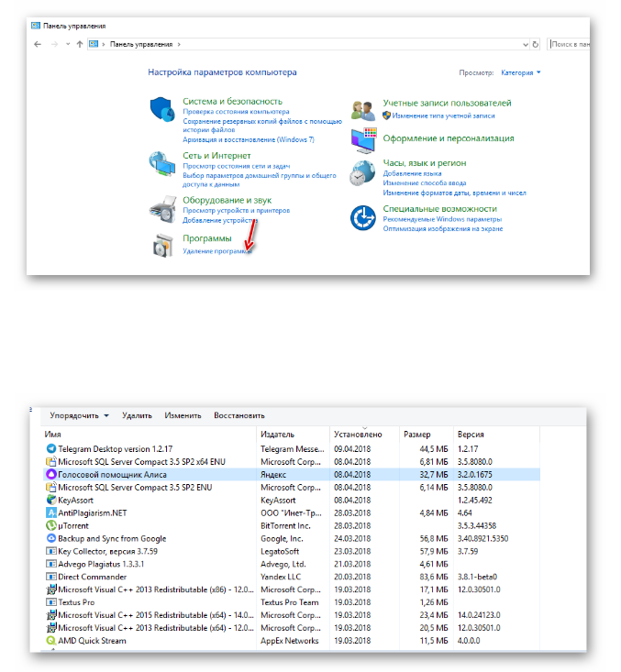621x672 pixels.
Task: Sort by the Издатель column header
Action: click(294, 435)
